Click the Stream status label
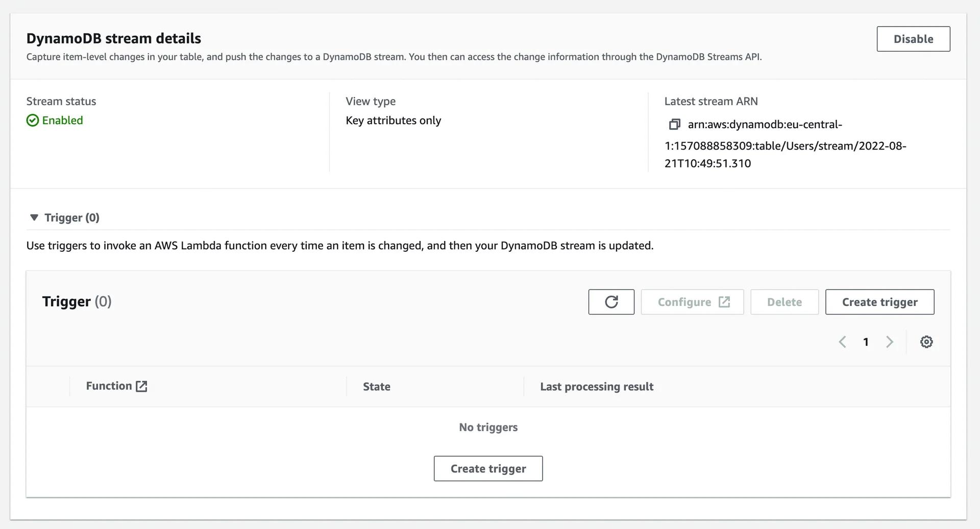The height and width of the screenshot is (529, 980). 61,101
